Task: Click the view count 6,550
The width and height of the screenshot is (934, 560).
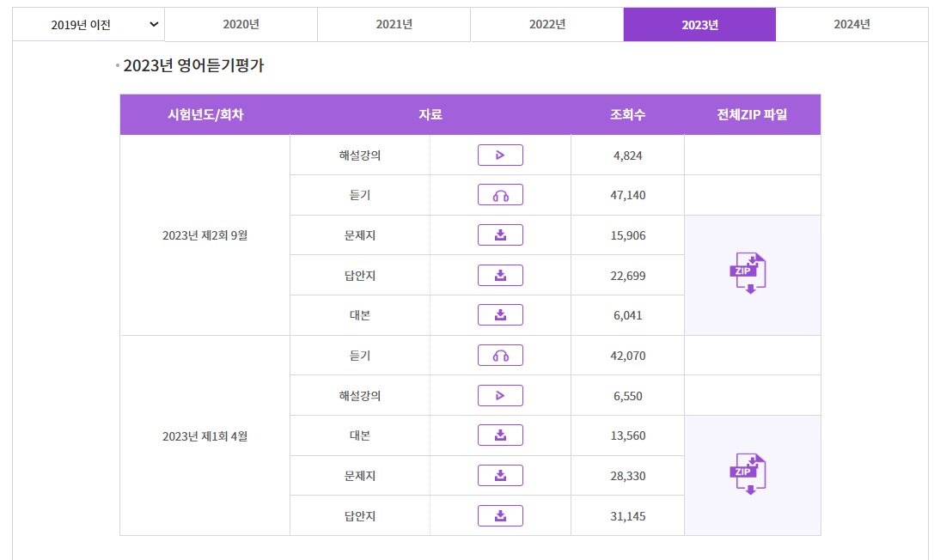Action: 628,396
